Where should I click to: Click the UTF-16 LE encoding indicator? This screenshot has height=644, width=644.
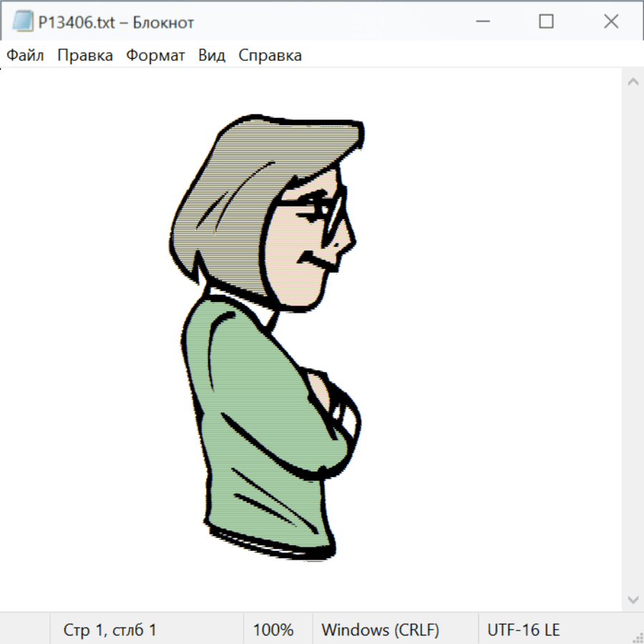pyautogui.click(x=523, y=630)
